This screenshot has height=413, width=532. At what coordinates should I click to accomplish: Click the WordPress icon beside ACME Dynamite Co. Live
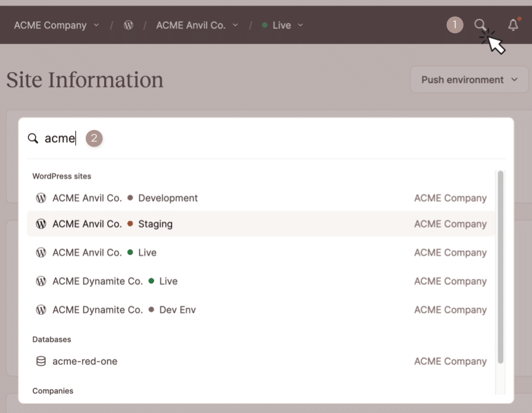41,281
